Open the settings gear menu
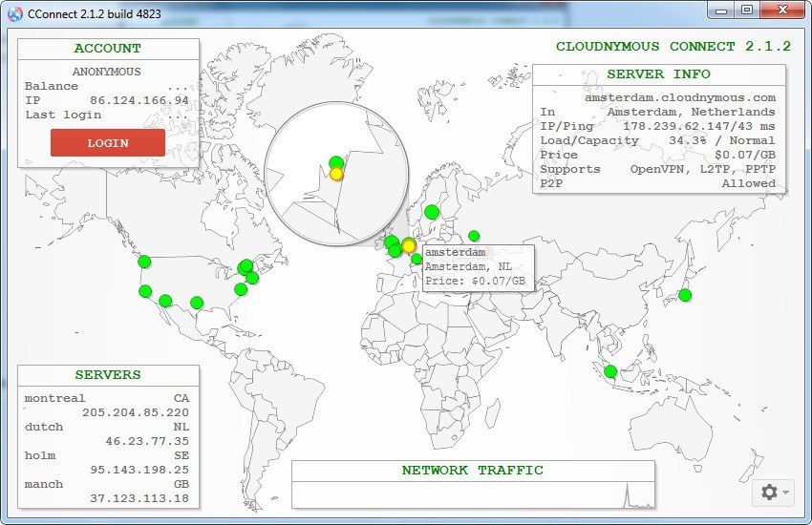The image size is (812, 525). point(773,492)
